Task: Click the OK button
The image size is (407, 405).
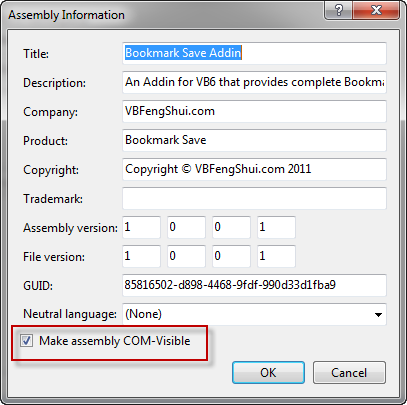Action: click(268, 372)
